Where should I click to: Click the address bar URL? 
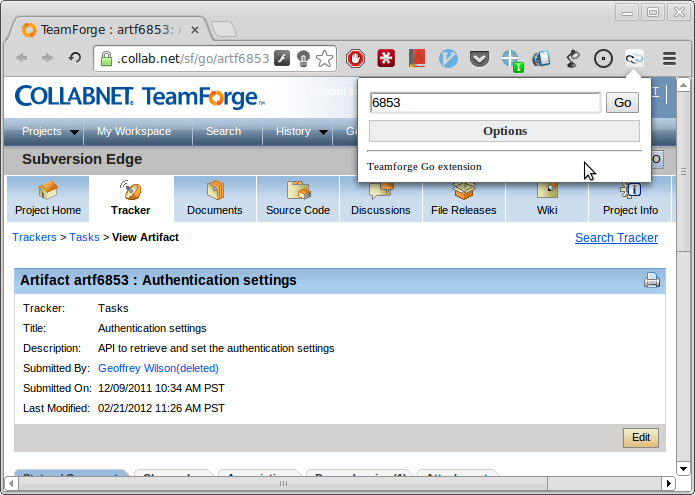click(193, 58)
